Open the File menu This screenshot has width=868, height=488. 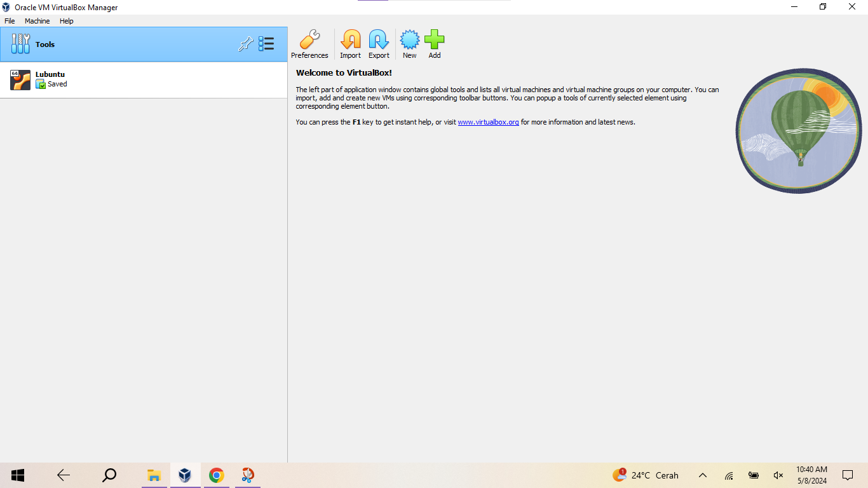point(10,21)
